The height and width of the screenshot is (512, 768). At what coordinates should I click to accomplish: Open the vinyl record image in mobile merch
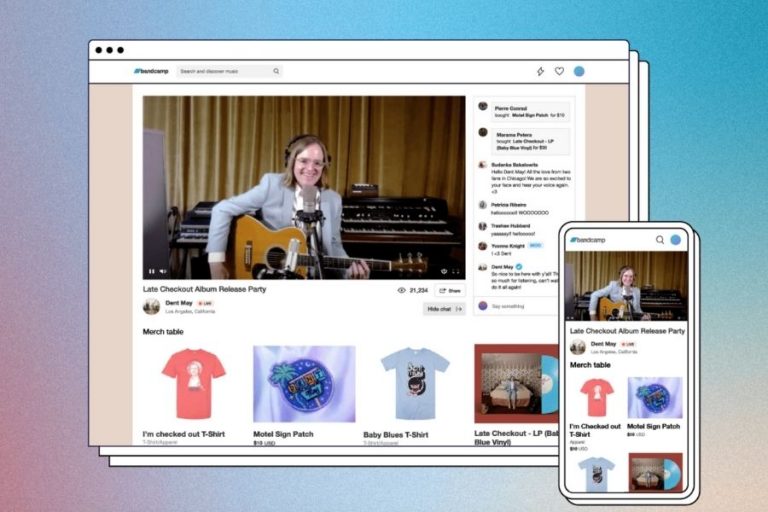[655, 472]
